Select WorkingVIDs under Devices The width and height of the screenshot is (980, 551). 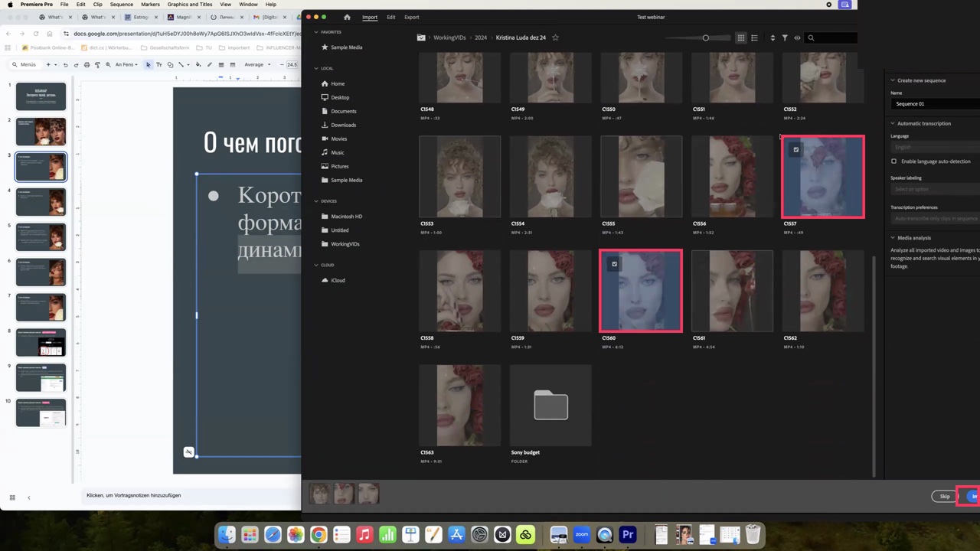(x=345, y=244)
